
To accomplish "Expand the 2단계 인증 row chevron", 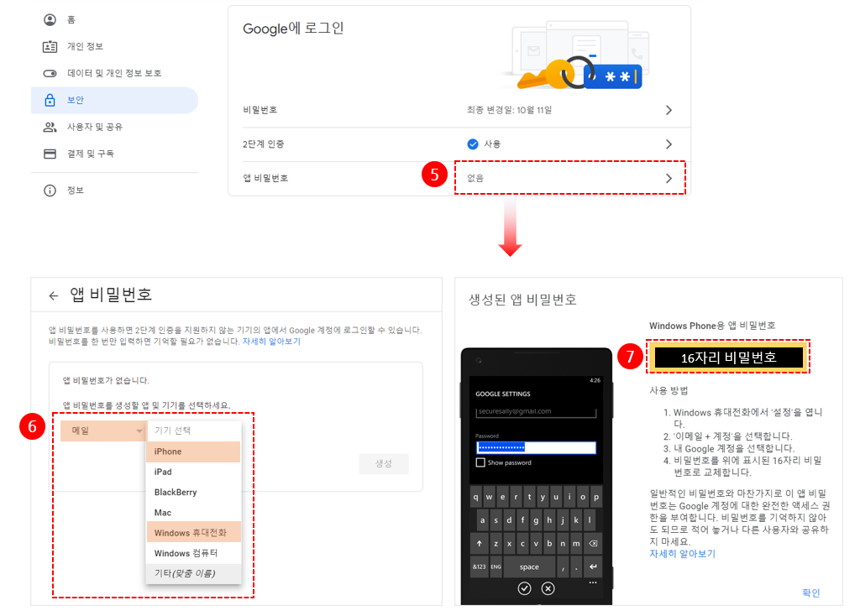I will 669,144.
